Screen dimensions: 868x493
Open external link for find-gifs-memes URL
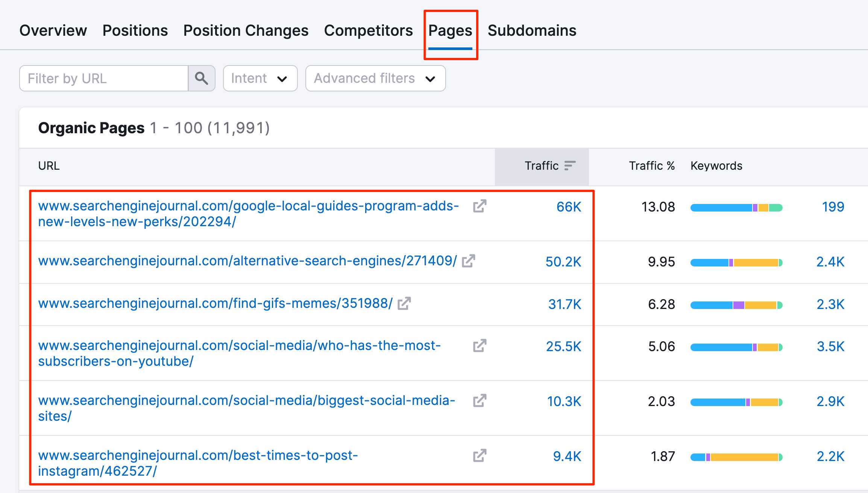click(404, 304)
